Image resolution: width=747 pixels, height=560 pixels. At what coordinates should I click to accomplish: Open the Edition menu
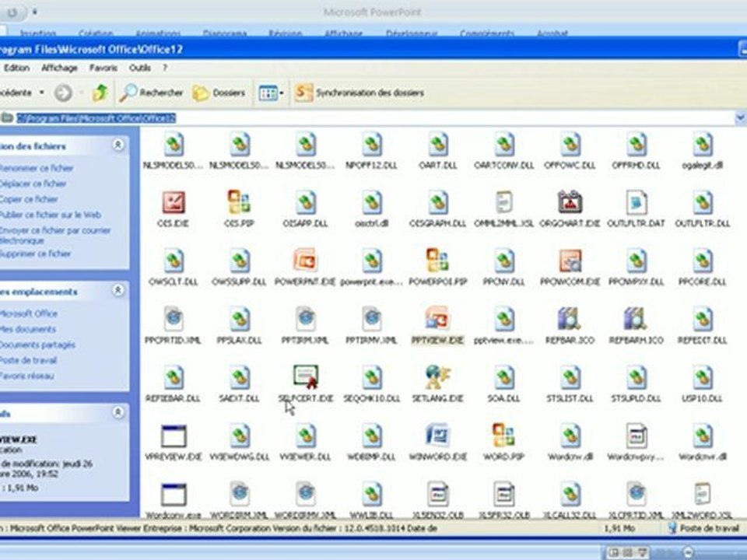pyautogui.click(x=16, y=68)
